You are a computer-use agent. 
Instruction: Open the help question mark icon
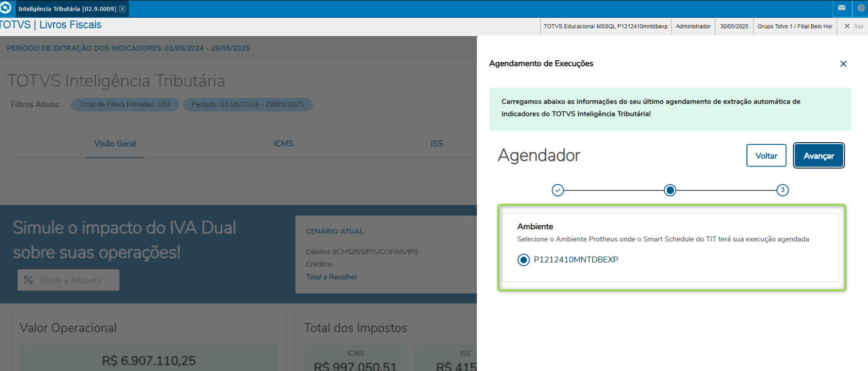coord(861,8)
